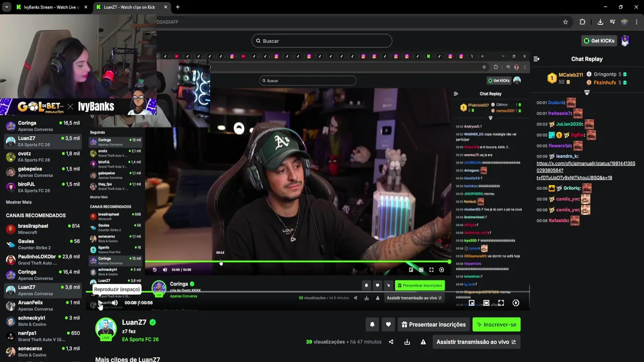Play the LuanZ7 clip with the play button
644x362 pixels.
pos(99,303)
